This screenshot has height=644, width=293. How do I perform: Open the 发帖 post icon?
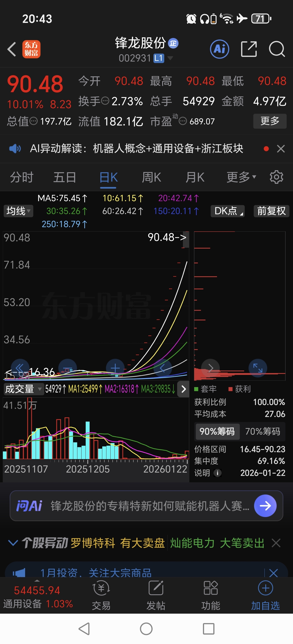pyautogui.click(x=156, y=595)
